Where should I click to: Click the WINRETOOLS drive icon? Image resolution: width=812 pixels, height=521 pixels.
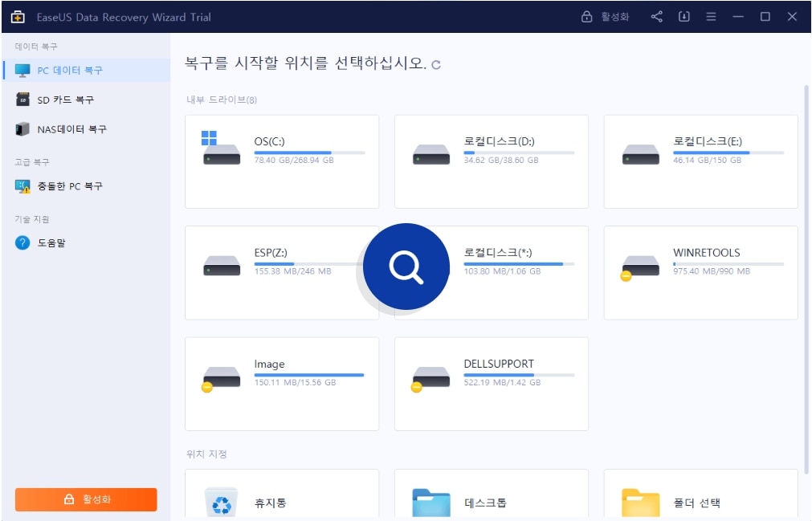(639, 267)
